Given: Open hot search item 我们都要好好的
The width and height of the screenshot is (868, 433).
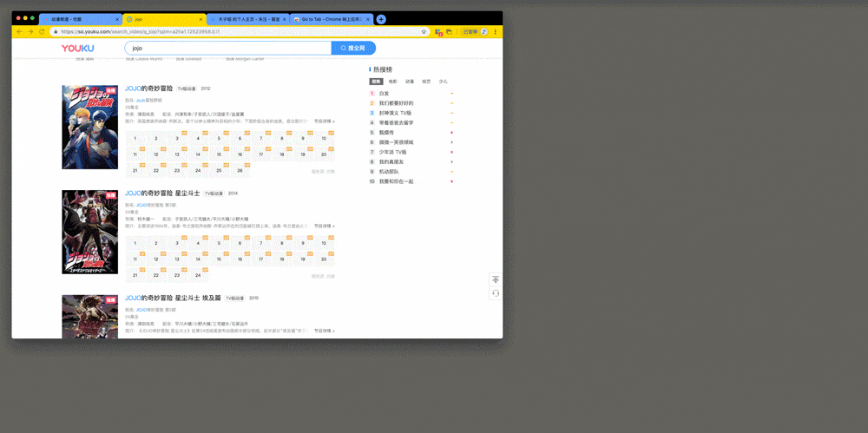Looking at the screenshot, I should tap(397, 103).
